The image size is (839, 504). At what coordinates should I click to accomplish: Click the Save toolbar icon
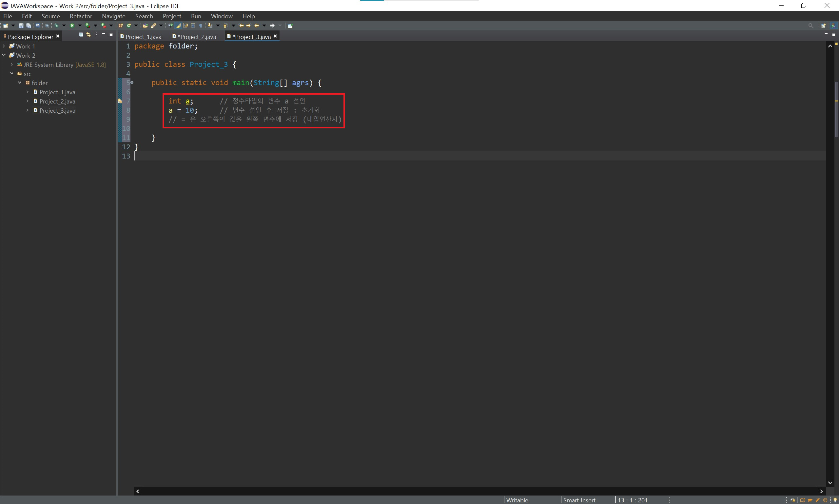pyautogui.click(x=21, y=26)
